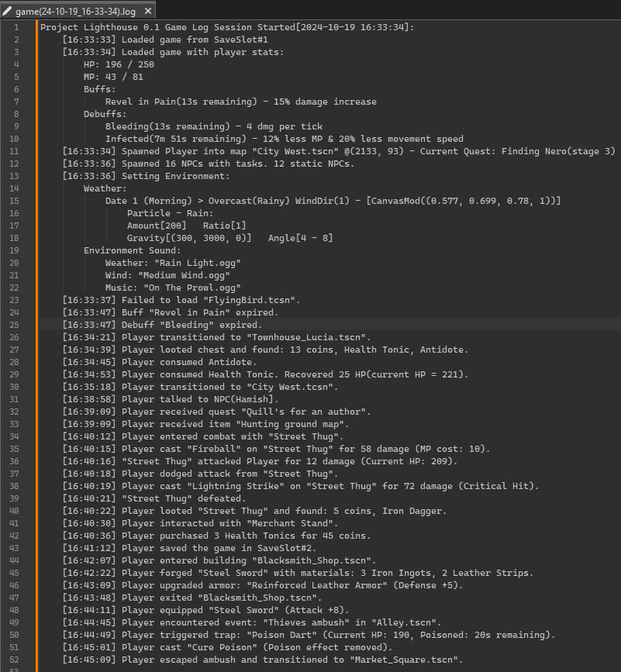Select the game(24-10-19_16-33-34).log tab
Screen dimensions: 621x672
(x=78, y=10)
